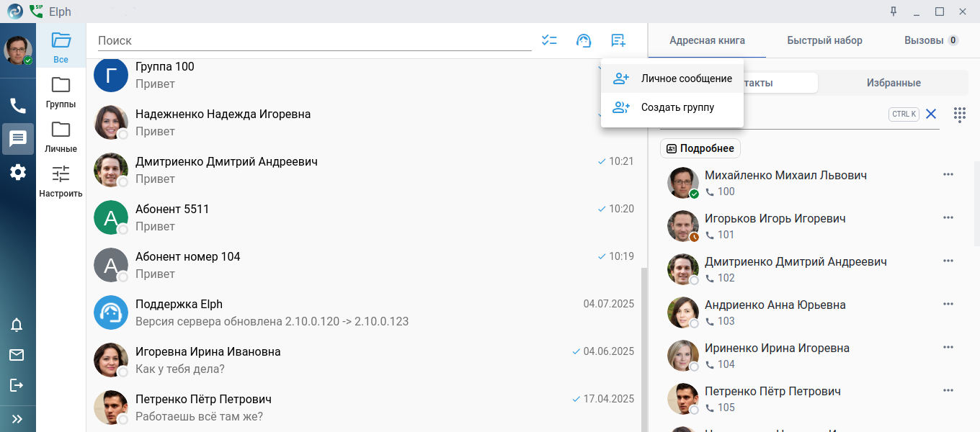This screenshot has width=980, height=432.
Task: Open more options for Ириненко Ирина Игоревна
Action: tap(948, 347)
